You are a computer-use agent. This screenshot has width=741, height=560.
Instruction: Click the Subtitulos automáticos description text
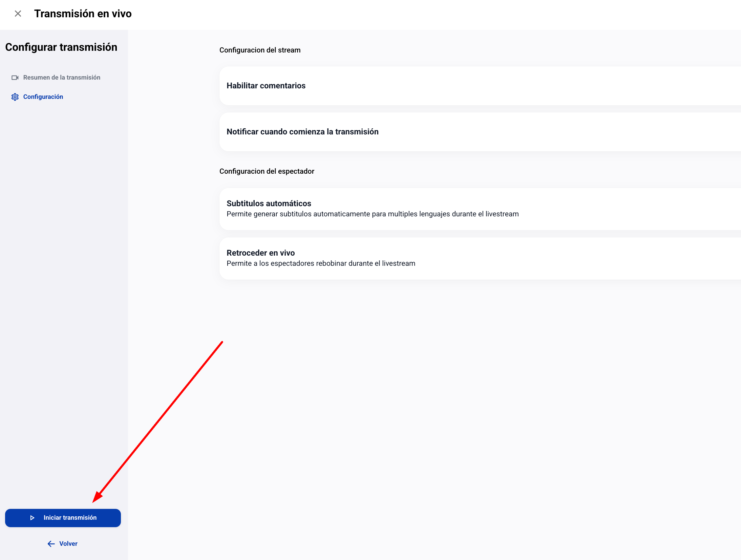pos(373,214)
